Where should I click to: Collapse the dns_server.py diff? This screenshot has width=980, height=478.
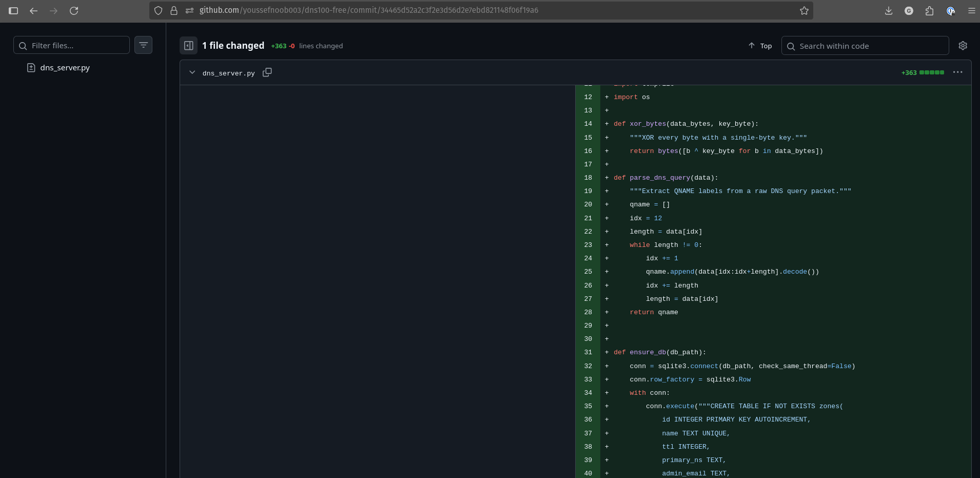coord(192,72)
